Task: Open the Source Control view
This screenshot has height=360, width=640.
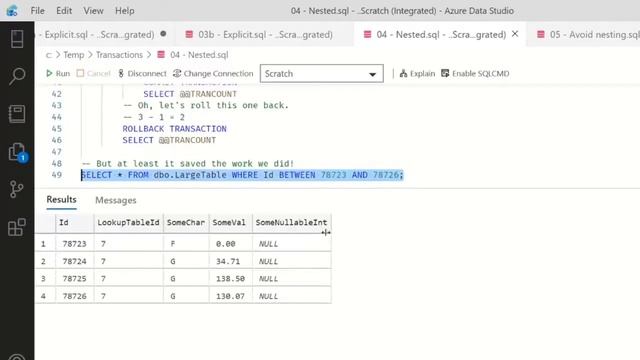Action: pos(17,189)
